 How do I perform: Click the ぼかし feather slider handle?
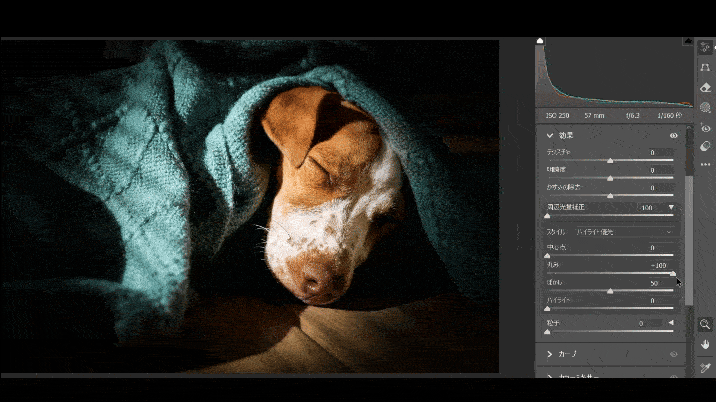coord(610,291)
